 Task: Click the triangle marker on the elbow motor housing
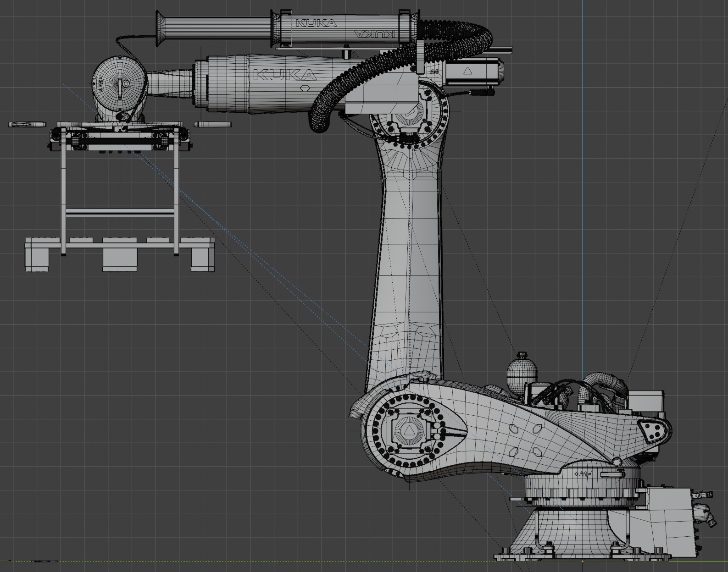coord(467,71)
